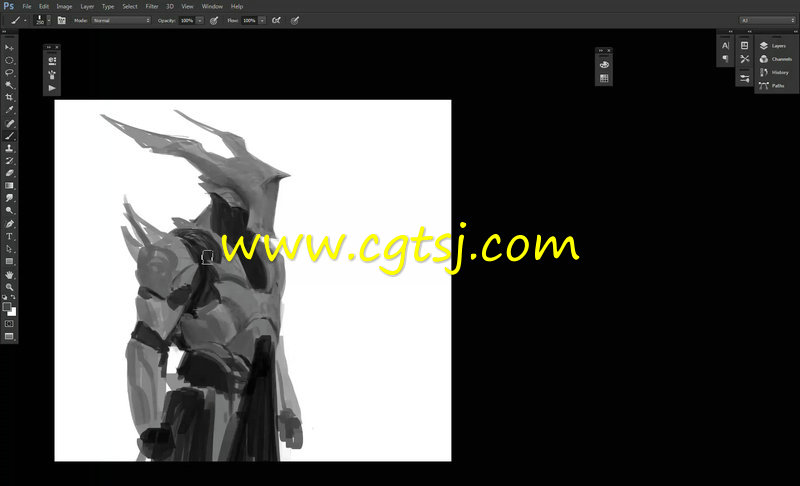Screen dimensions: 800x486
Task: Open the Actions panel play icon
Action: pos(52,88)
